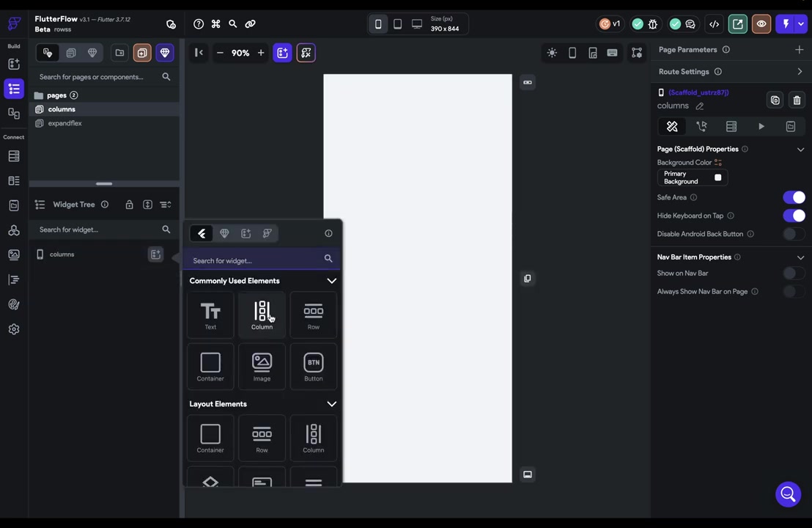Click add widget canvas toolbar button
Image resolution: width=812 pixels, height=528 pixels.
coord(282,53)
